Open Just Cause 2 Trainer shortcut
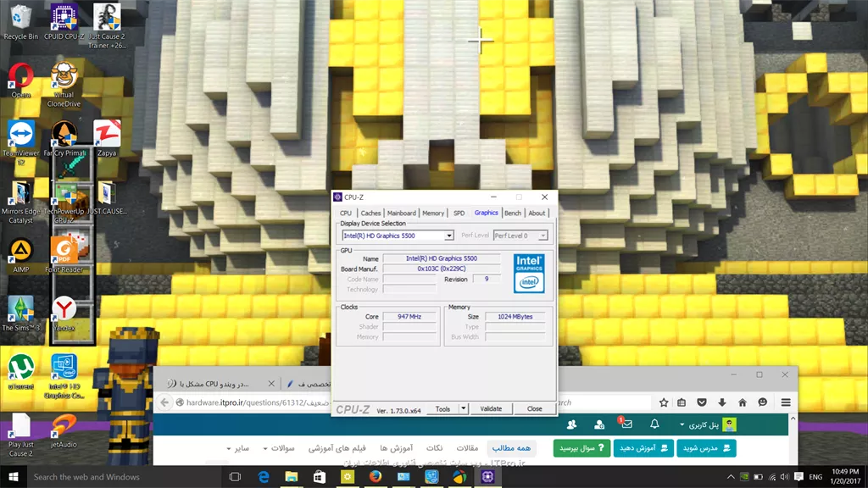The width and height of the screenshot is (868, 488). 107,26
